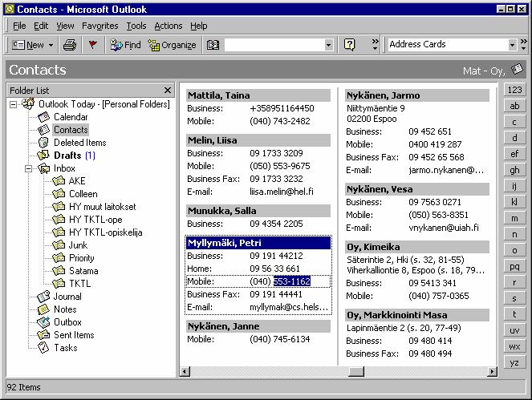Open the Actions menu

[x=169, y=26]
